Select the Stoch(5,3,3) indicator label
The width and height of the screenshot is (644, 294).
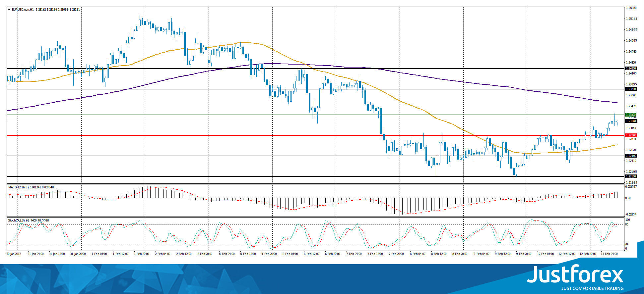[x=17, y=220]
